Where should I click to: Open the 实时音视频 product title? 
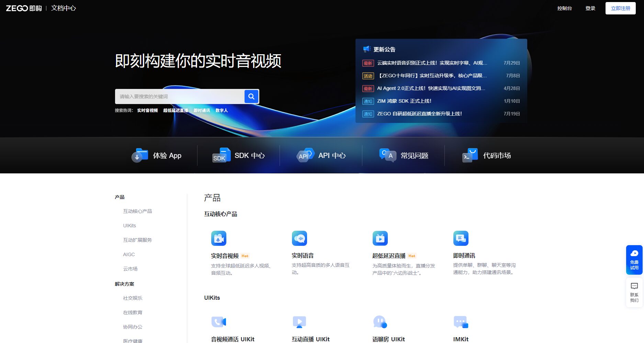coord(225,256)
